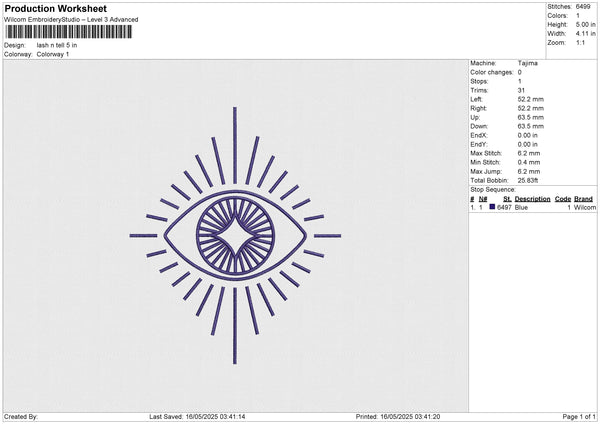
Task: Click the 'Brand' column header
Action: (x=583, y=199)
